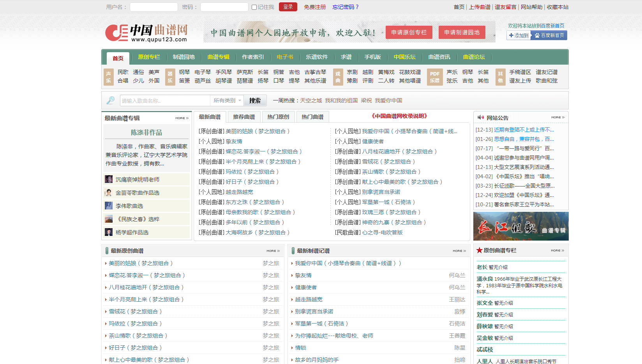The width and height of the screenshot is (642, 364).
Task: Click the speaker icon beside 网站公告
Action: tap(481, 117)
